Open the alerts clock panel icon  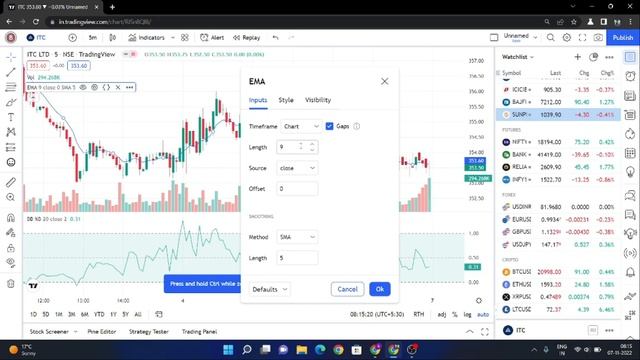(x=630, y=76)
